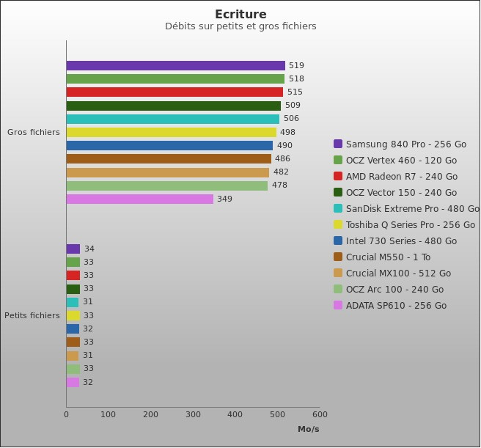
Task: Select legend label 'OCZ Arc 100 - 240 Go'
Action: coord(394,290)
